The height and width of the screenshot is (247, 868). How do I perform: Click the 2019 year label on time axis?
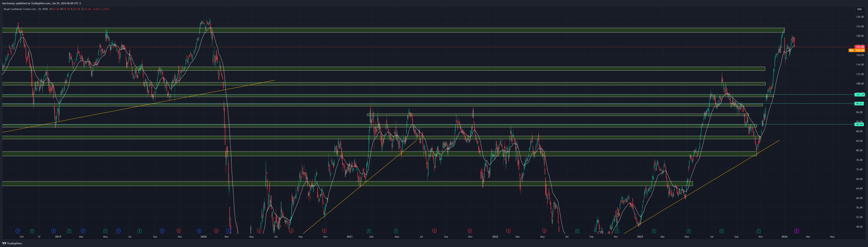tap(58, 237)
